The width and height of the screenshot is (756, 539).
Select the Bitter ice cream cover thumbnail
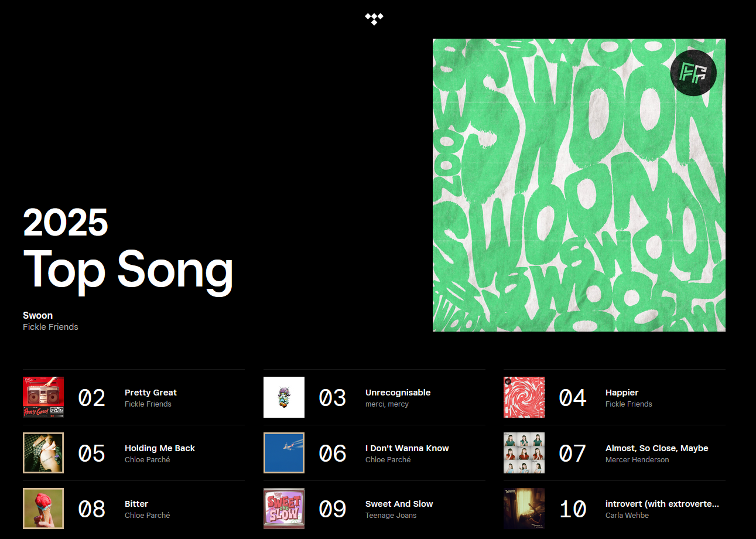43,509
